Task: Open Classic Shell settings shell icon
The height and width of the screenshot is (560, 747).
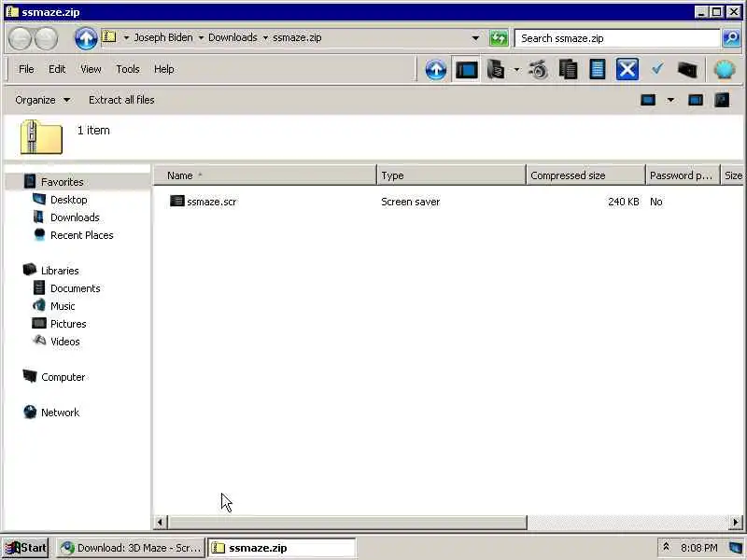Action: [x=725, y=70]
